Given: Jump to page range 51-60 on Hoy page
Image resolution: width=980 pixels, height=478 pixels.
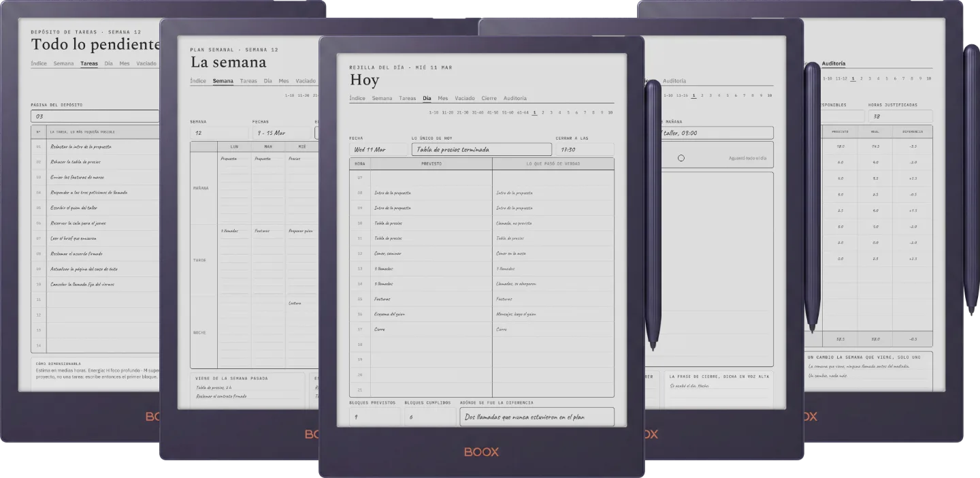Looking at the screenshot, I should point(508,112).
